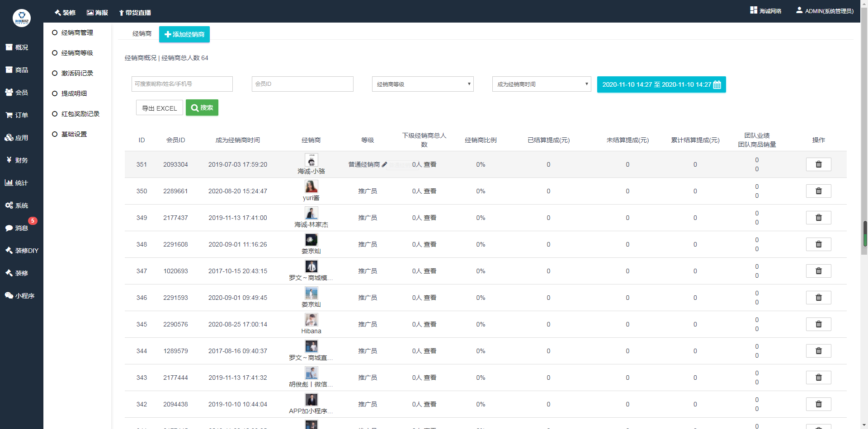Click the 导出 EXCEL button
The width and height of the screenshot is (868, 429).
click(159, 108)
